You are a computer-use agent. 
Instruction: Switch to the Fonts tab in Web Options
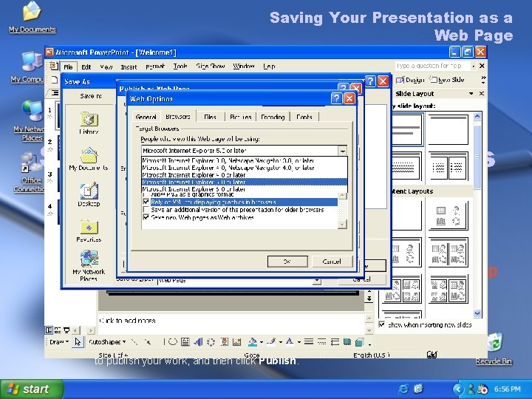304,117
